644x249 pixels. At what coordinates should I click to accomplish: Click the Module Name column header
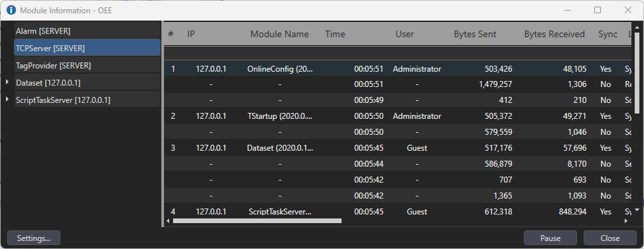tap(280, 34)
